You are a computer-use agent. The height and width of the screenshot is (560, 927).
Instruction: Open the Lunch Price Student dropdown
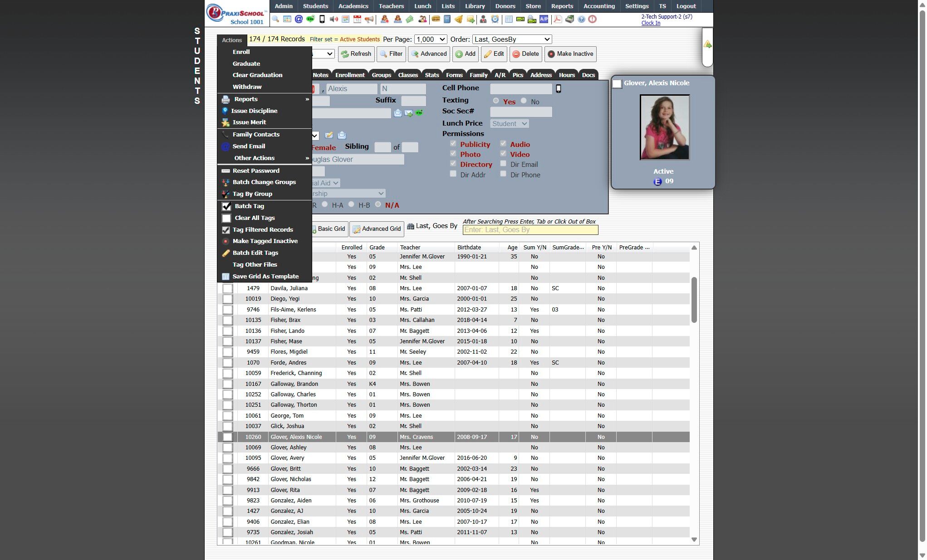click(x=509, y=124)
